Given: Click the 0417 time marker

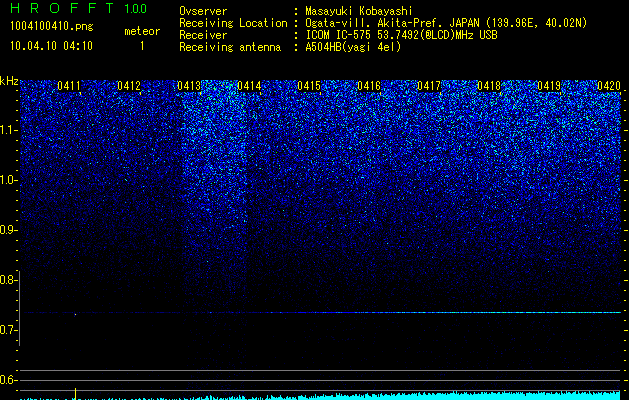Looking at the screenshot, I should pos(429,86).
